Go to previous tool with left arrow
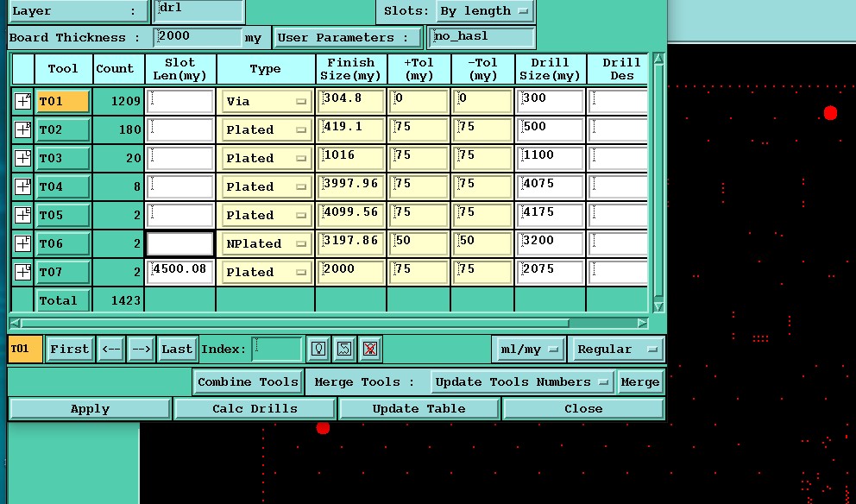 pyautogui.click(x=110, y=349)
